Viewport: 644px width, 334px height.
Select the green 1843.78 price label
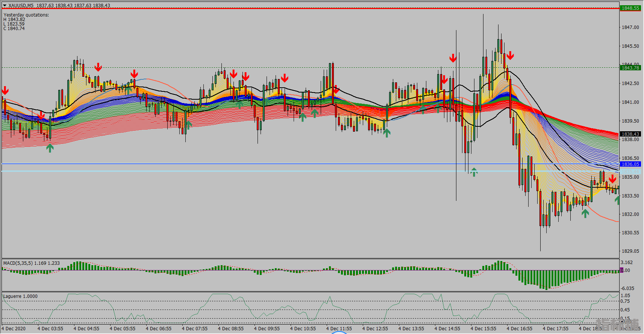[x=630, y=68]
